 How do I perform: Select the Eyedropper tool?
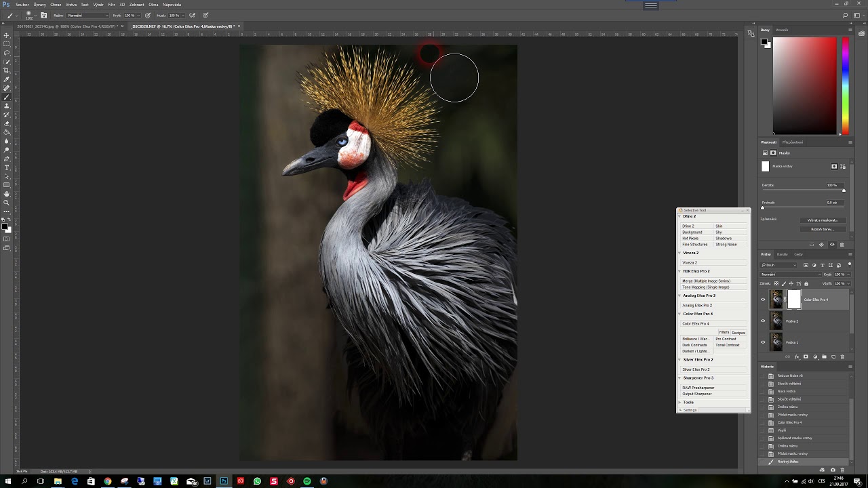pos(7,79)
